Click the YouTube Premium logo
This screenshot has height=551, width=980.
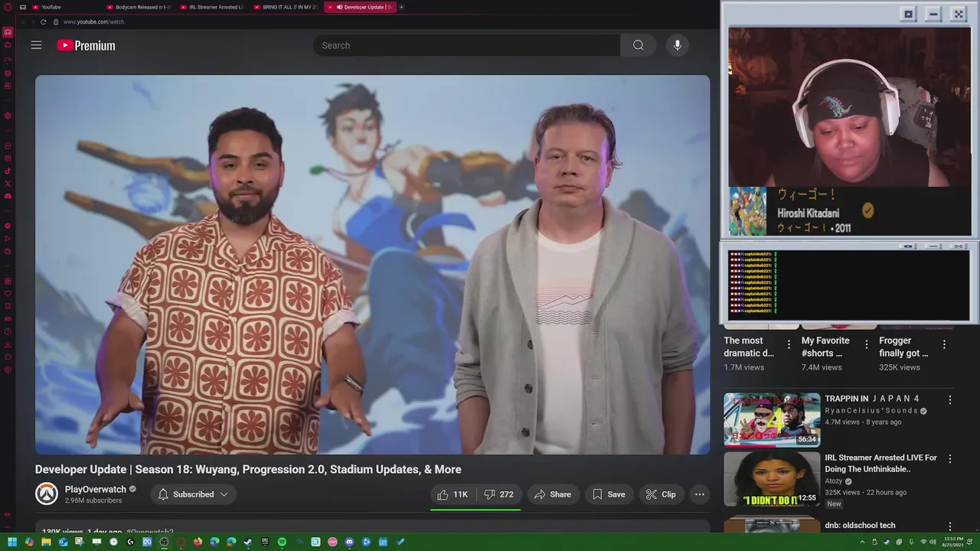(86, 45)
